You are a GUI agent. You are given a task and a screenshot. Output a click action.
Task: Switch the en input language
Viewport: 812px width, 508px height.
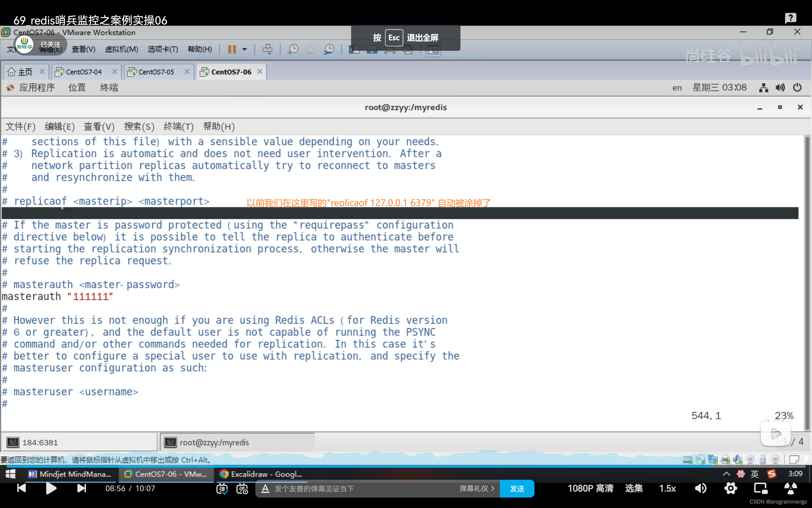point(677,88)
